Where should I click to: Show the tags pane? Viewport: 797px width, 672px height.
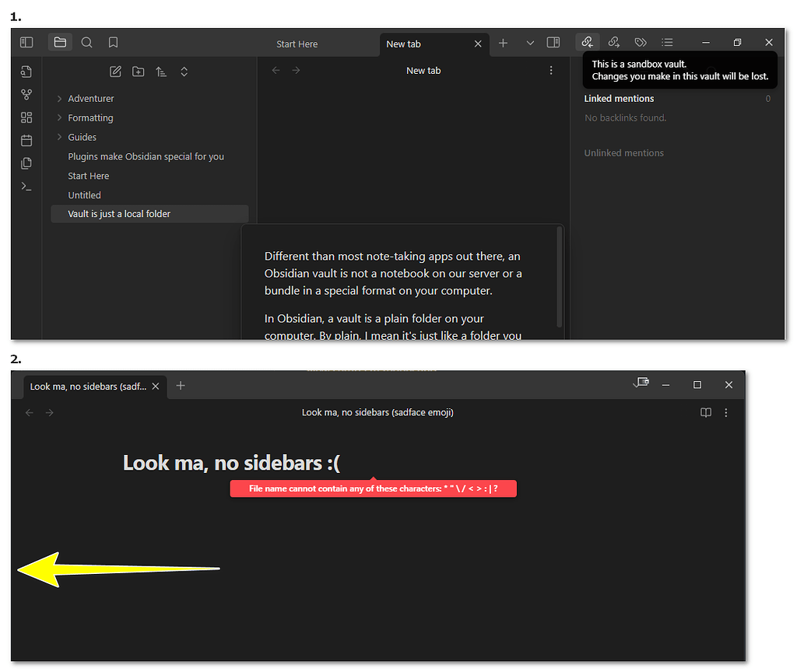click(640, 42)
